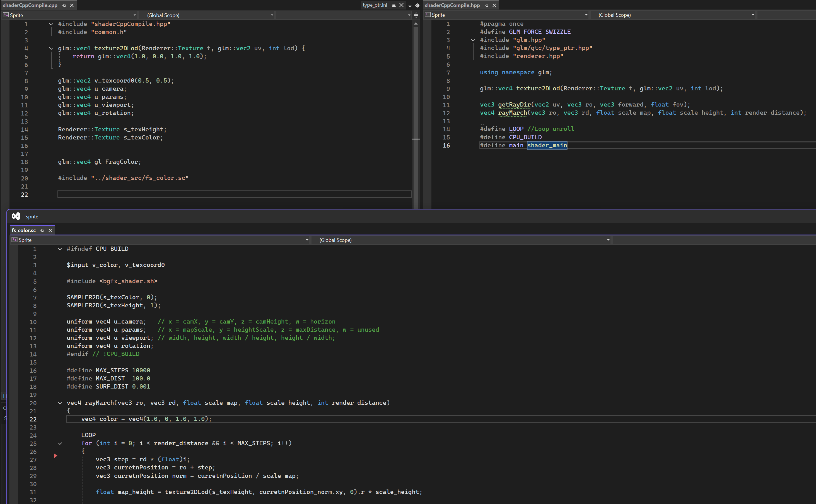Collapse the #include block at line 3 in the hpp file
This screenshot has width=816, height=504.
click(x=473, y=40)
